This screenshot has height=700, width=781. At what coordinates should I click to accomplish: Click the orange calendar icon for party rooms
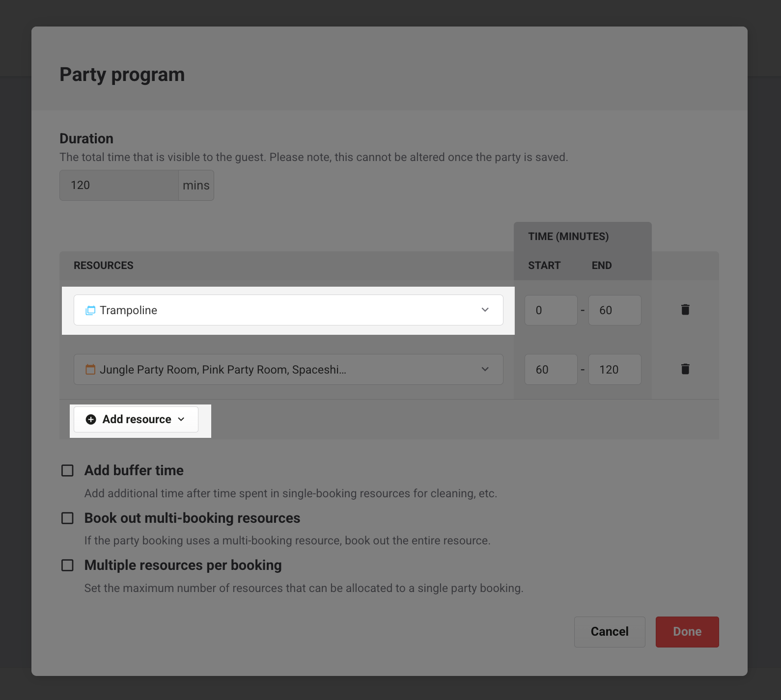coord(90,370)
